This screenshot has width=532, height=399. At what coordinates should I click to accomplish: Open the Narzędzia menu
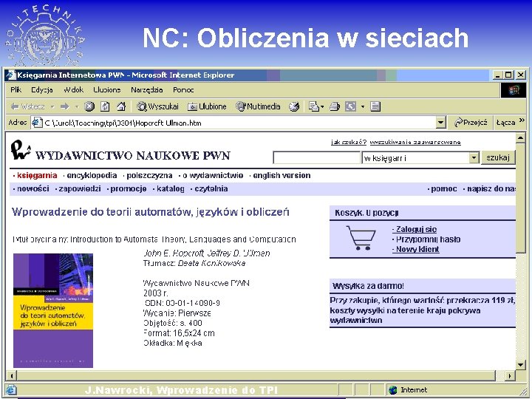click(146, 90)
